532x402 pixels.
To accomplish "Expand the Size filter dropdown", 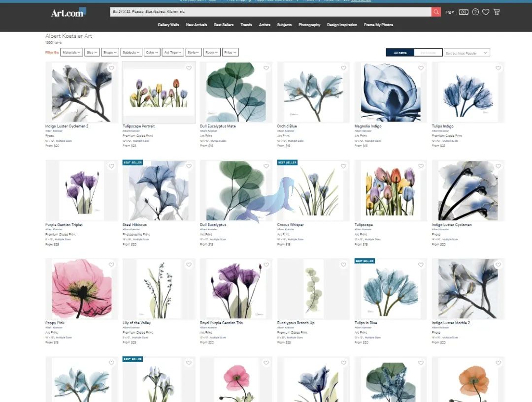I will tap(92, 52).
